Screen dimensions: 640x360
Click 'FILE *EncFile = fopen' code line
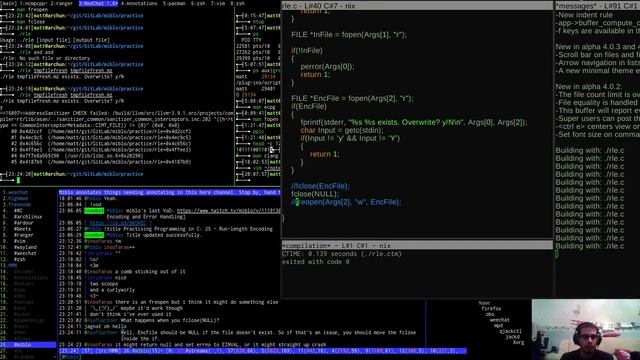tap(352, 98)
